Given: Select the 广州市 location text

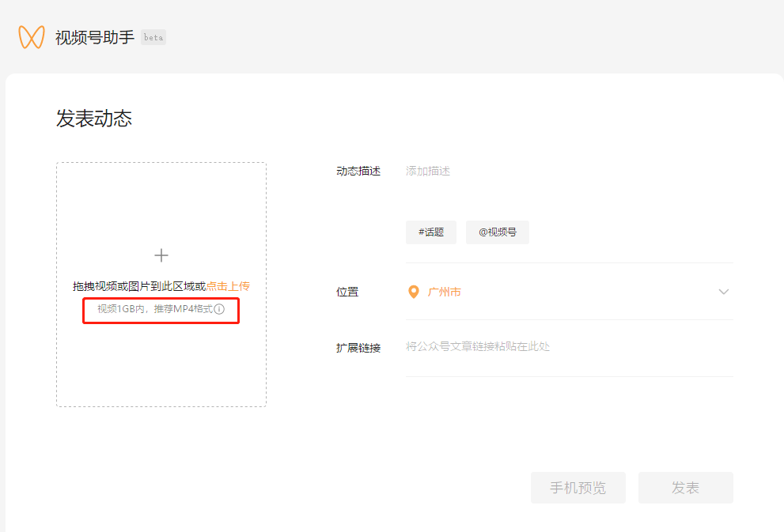Looking at the screenshot, I should pyautogui.click(x=445, y=292).
